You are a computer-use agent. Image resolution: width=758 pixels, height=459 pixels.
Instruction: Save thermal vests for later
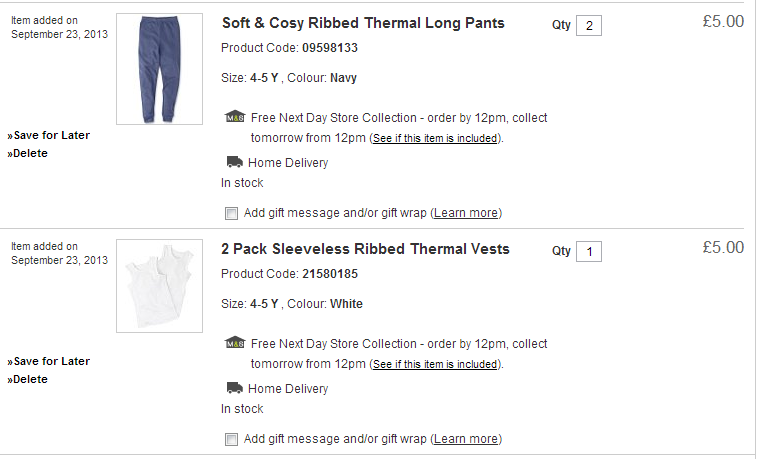[50, 361]
